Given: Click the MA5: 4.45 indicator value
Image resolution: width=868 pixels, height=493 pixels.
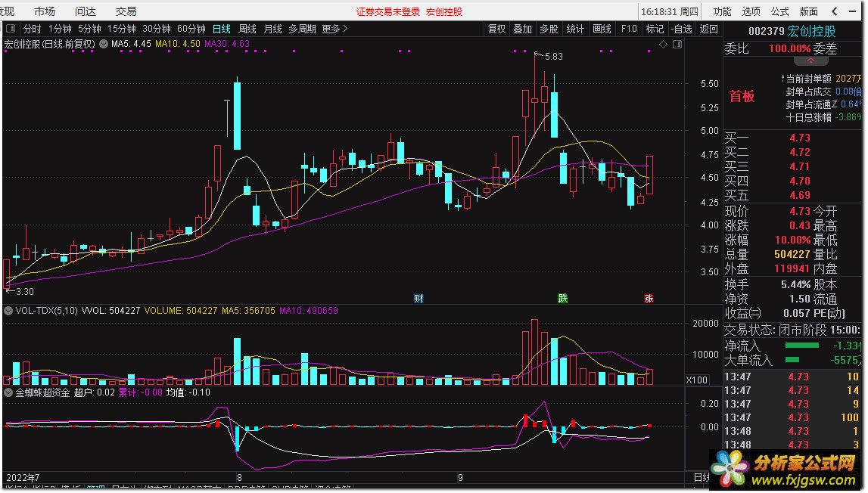Looking at the screenshot, I should tap(131, 44).
